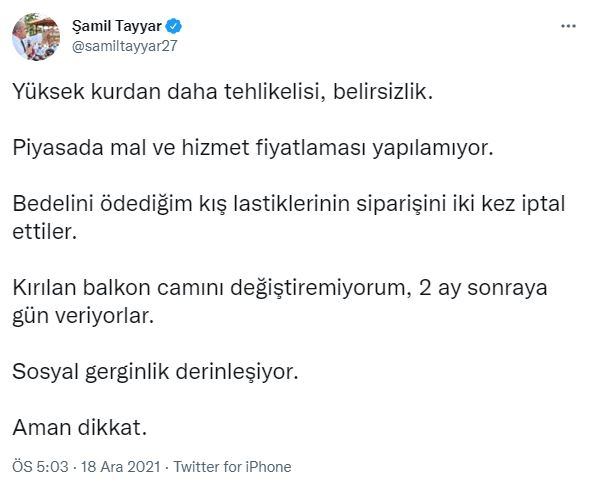Click the text 'gün veriyorlar.'
Viewport: 592px width, 482px height.
point(83,316)
